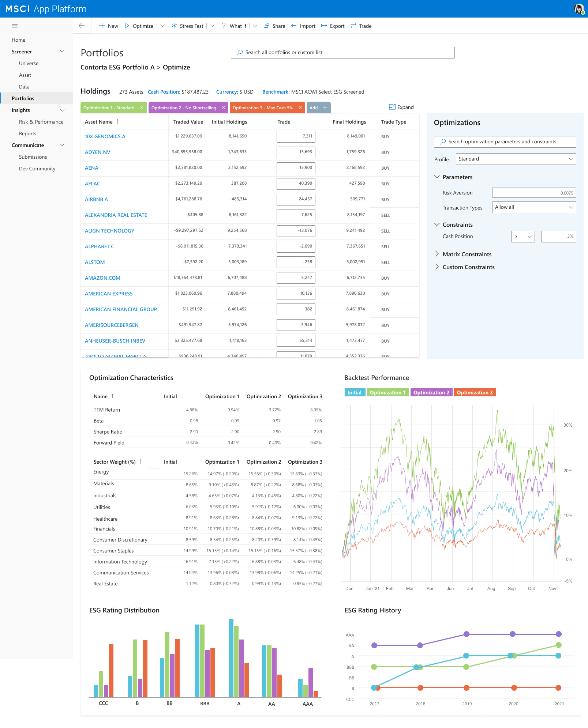Viewport: 588px width, 728px height.
Task: Edit the Risk Aversion value
Action: click(x=534, y=193)
